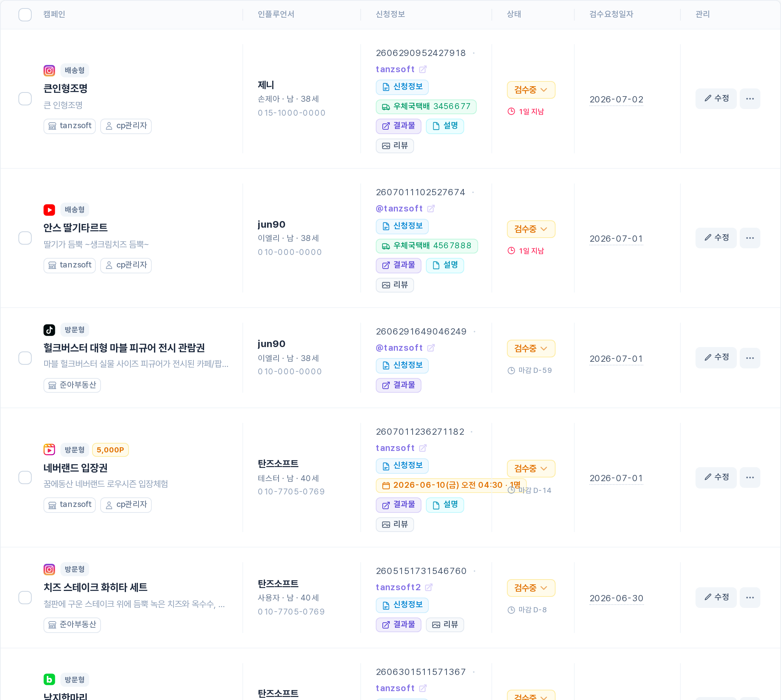Image resolution: width=781 pixels, height=700 pixels.
Task: Click the Instagram icon on 치즈 스테이크 화히타 세트
Action: click(49, 569)
